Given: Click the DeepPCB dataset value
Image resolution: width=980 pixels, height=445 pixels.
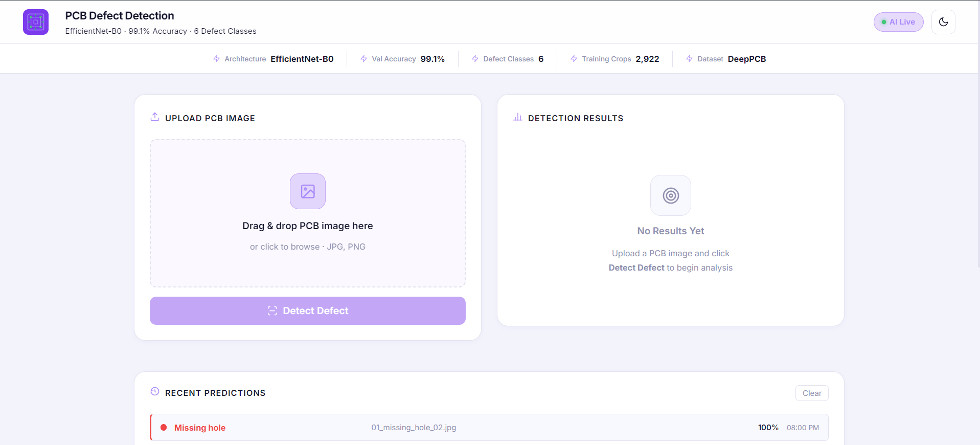Looking at the screenshot, I should 747,59.
